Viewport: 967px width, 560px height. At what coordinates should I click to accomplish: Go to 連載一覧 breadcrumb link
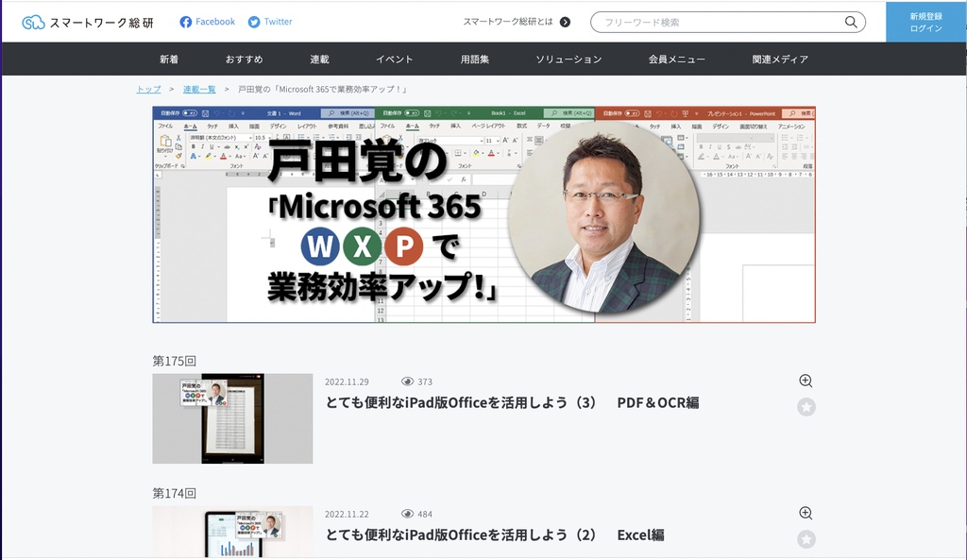[199, 90]
